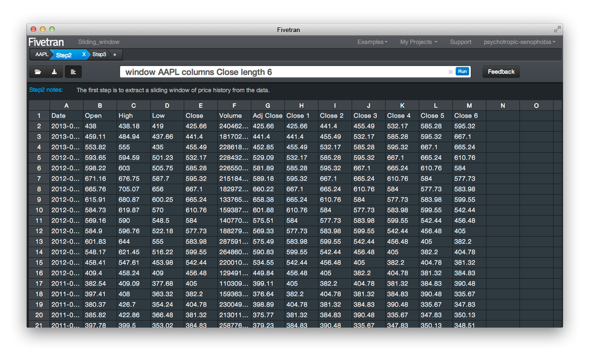Switch to the AAPL step tab
The width and height of the screenshot is (590, 364).
pyautogui.click(x=41, y=55)
